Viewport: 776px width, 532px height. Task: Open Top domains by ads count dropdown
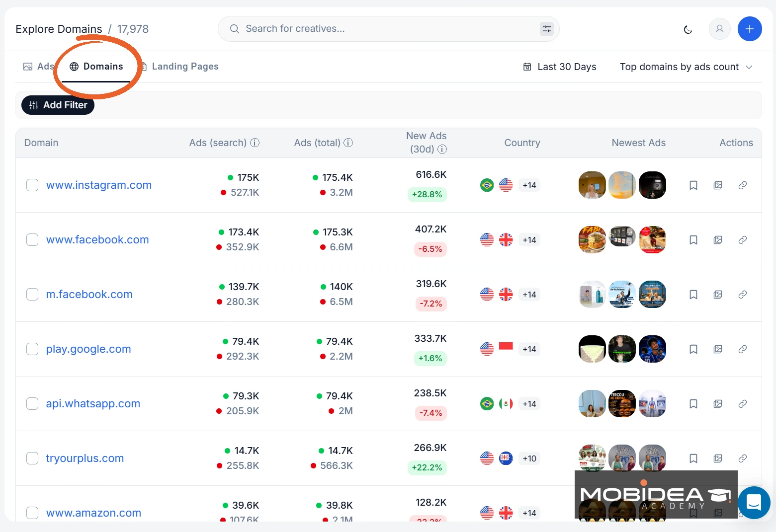pyautogui.click(x=686, y=67)
